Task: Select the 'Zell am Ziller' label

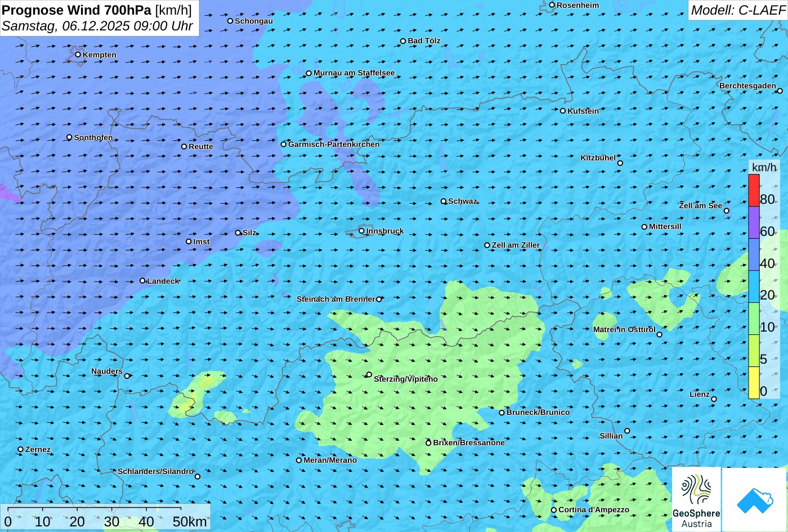Action: (516, 245)
